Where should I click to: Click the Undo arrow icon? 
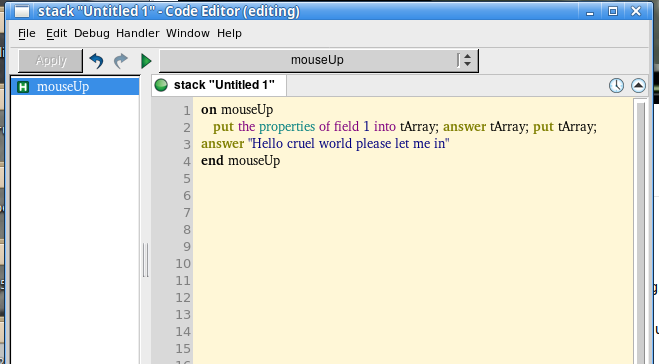point(96,61)
